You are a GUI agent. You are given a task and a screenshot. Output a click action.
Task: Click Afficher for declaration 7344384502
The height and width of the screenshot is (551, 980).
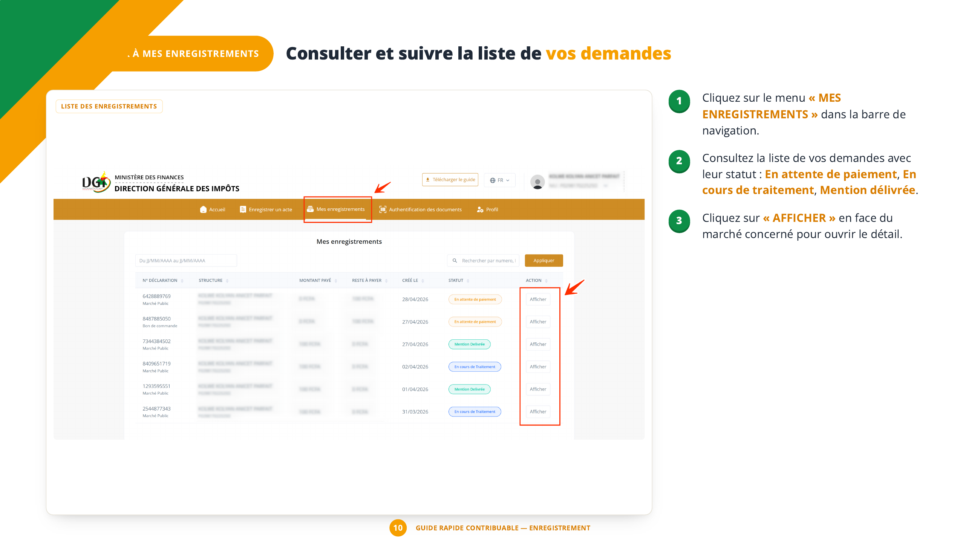(x=538, y=344)
